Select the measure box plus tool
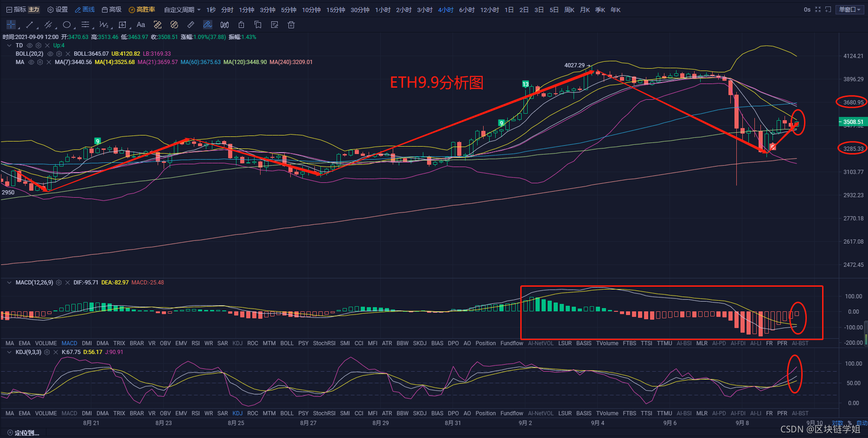The height and width of the screenshot is (438, 868). 122,25
